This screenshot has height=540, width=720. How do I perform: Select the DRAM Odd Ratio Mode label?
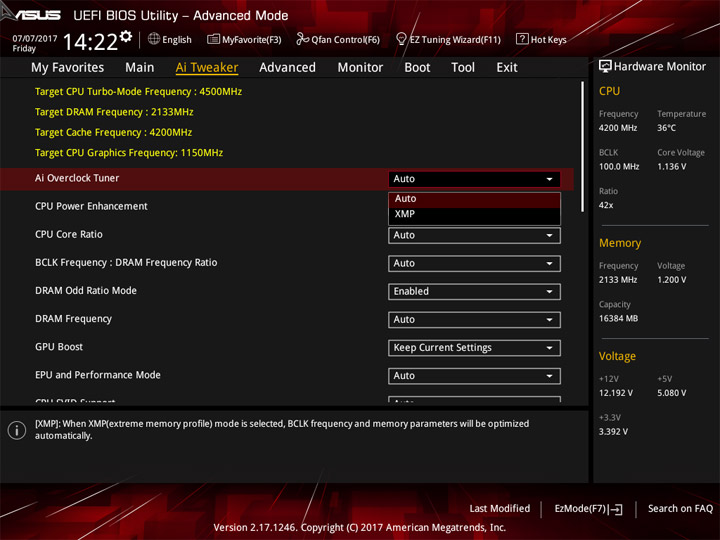coord(86,291)
